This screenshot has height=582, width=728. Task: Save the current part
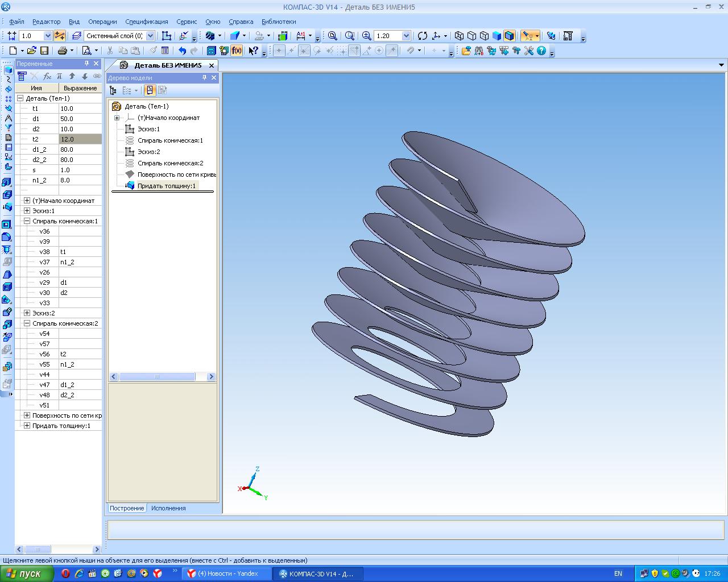[44, 51]
